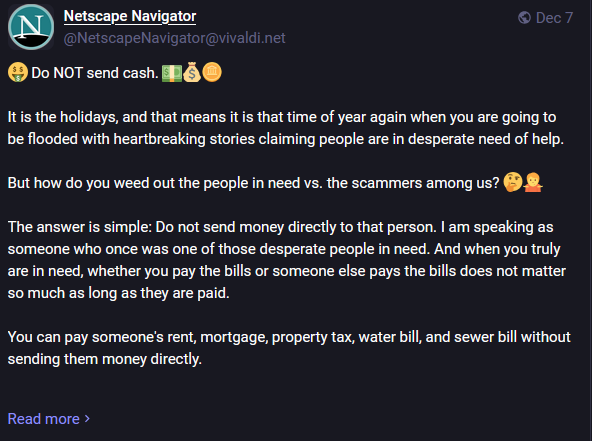Image resolution: width=592 pixels, height=441 pixels.
Task: Click the gold coin emoji
Action: (x=212, y=72)
